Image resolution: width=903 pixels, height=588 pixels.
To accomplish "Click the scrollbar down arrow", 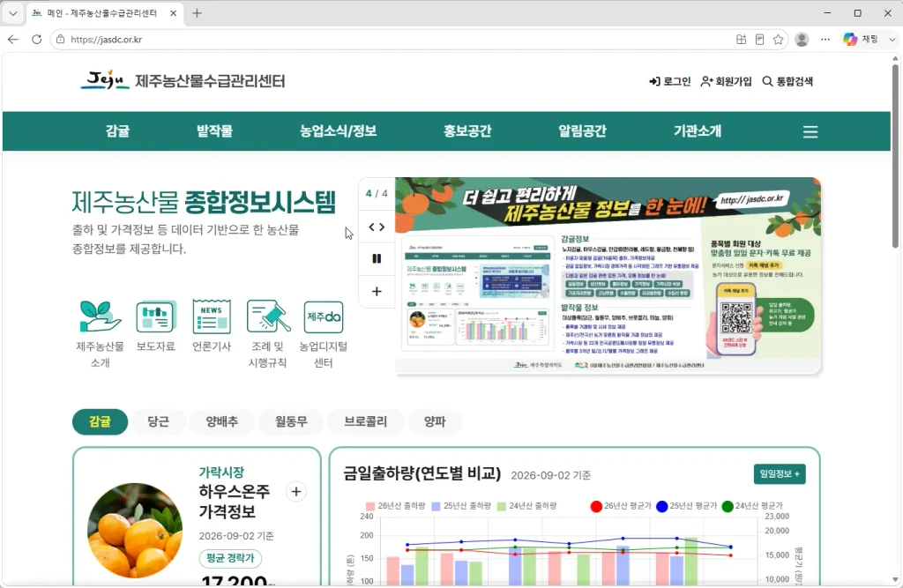I will pos(896,579).
